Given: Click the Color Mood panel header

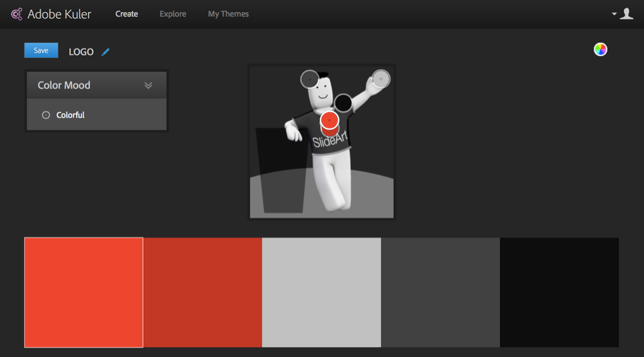Looking at the screenshot, I should [x=96, y=85].
